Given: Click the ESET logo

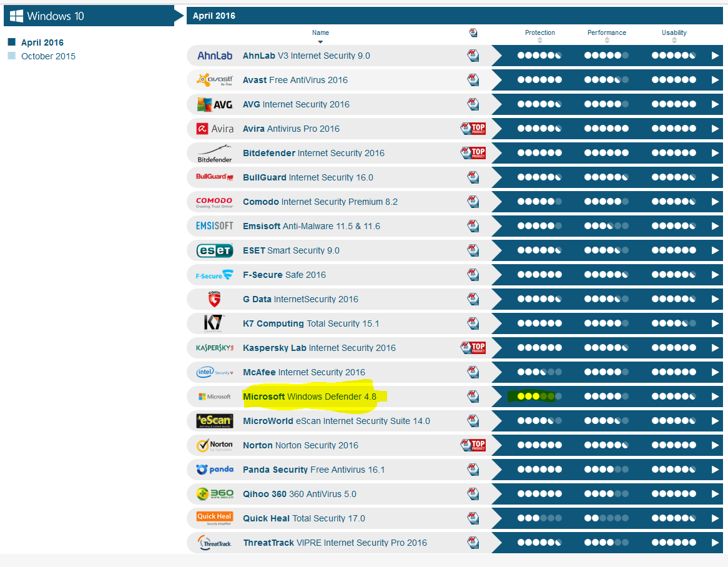Looking at the screenshot, I should tap(215, 250).
